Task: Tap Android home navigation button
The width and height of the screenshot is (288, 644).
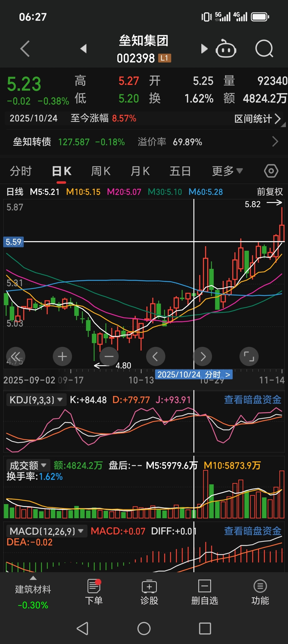Action: click(144, 628)
